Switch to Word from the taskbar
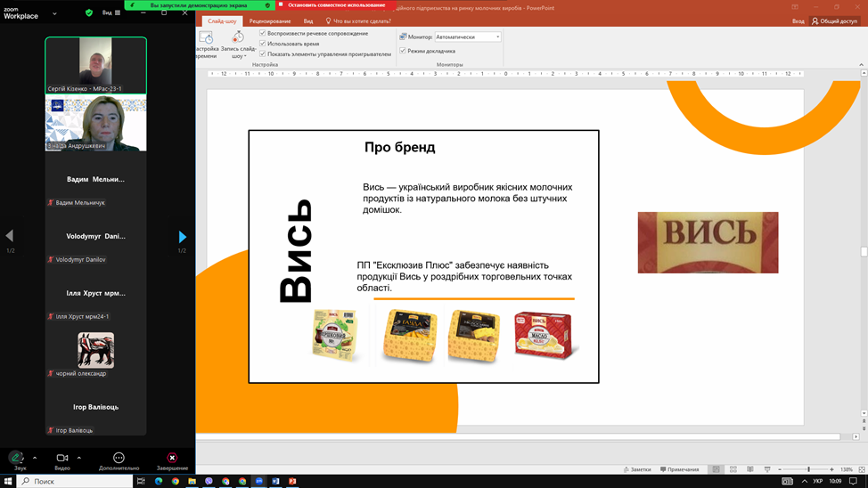 coord(275,481)
